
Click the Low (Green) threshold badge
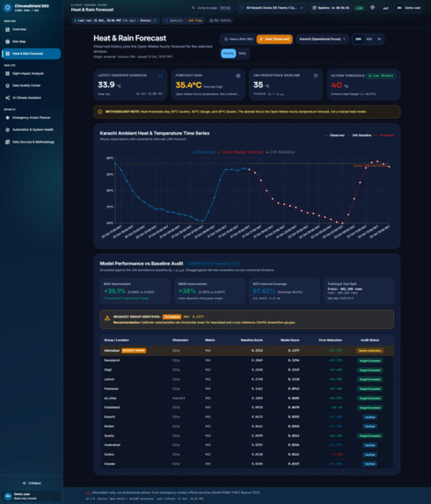[382, 76]
